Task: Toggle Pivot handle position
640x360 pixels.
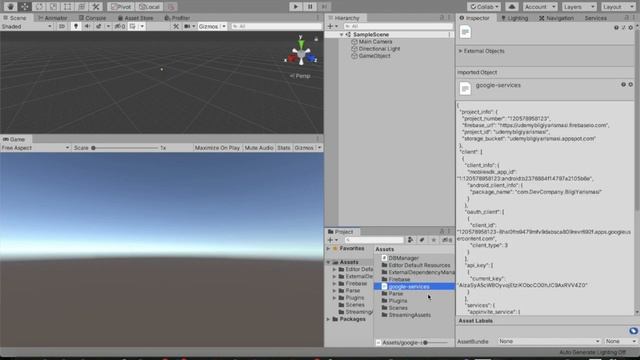Action: click(x=121, y=7)
